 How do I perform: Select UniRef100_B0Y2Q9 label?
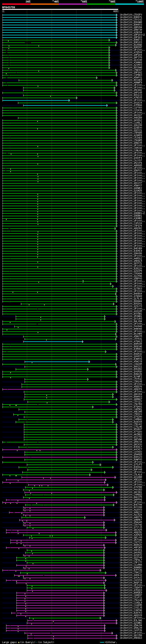point(131,507)
